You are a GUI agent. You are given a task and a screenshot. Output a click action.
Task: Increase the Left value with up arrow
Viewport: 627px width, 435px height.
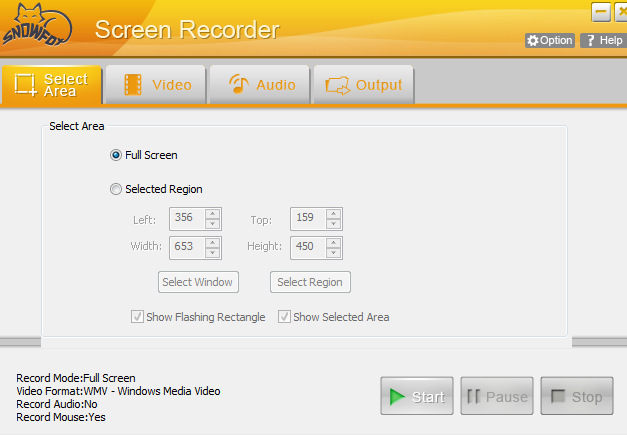click(213, 214)
